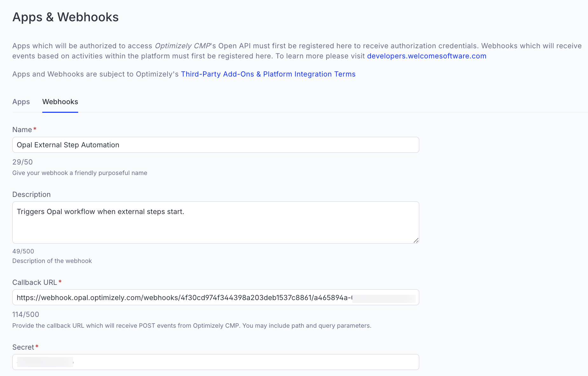
Task: View the Third-Party Add-Ons & Platform Integration Terms
Action: coord(268,74)
